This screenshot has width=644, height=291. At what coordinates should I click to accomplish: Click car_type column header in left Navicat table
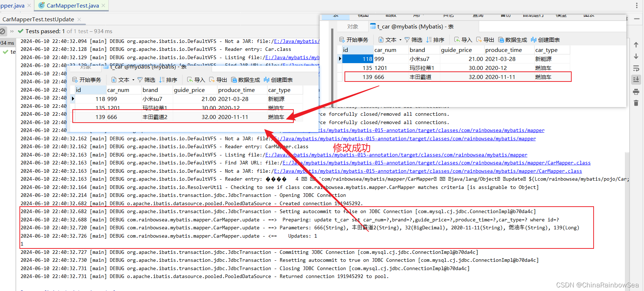284,90
